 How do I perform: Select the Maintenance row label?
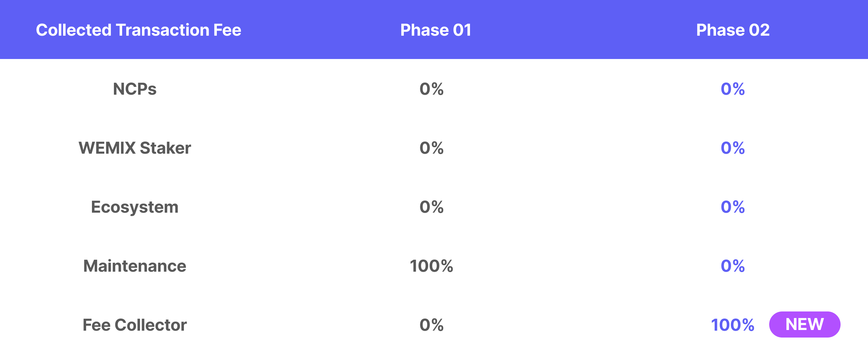click(x=135, y=266)
